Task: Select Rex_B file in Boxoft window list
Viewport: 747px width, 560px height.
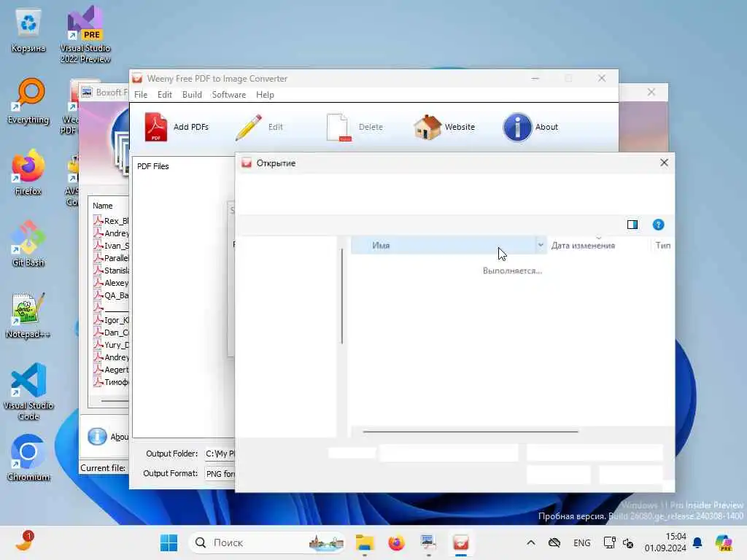Action: click(x=111, y=221)
